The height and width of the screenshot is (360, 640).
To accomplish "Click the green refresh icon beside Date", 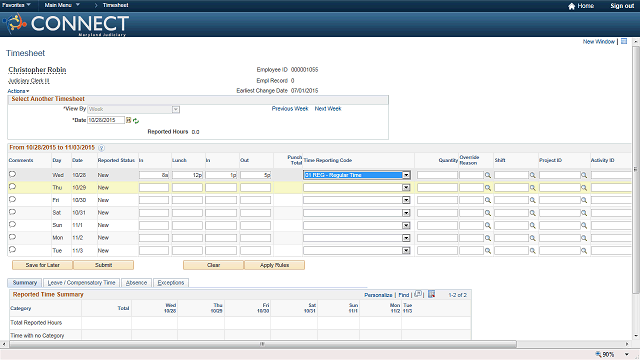I will coord(136,120).
